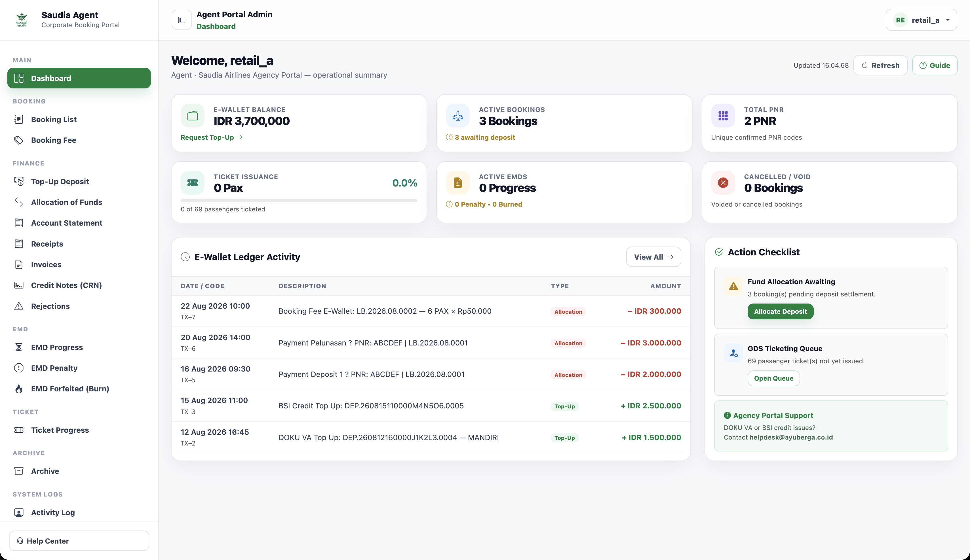This screenshot has height=560, width=970.
Task: Select the TX-7 booking fee description
Action: (x=385, y=311)
